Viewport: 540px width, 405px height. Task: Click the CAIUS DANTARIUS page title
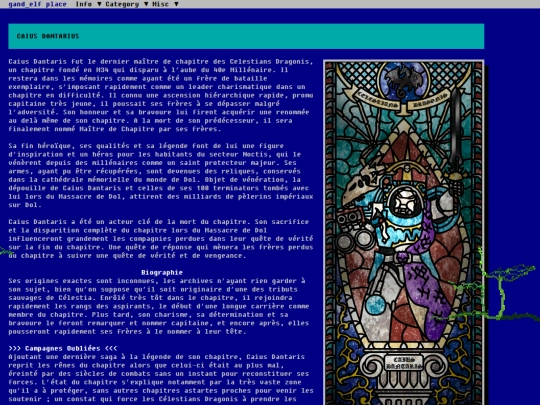(48, 36)
